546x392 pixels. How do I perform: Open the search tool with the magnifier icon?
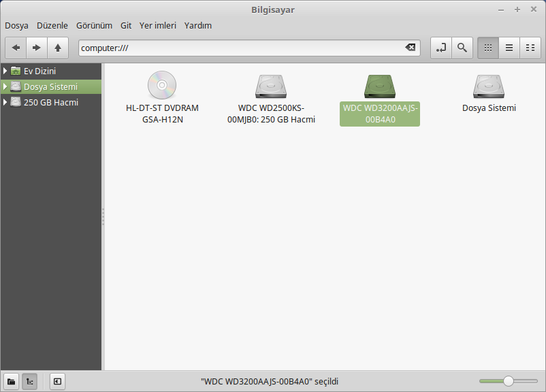tap(462, 48)
